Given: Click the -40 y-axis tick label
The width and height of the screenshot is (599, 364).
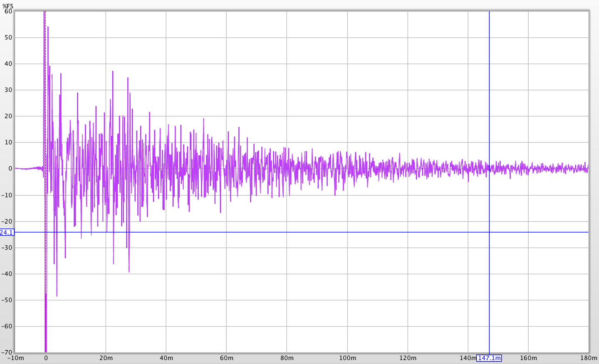Looking at the screenshot, I should pos(7,274).
